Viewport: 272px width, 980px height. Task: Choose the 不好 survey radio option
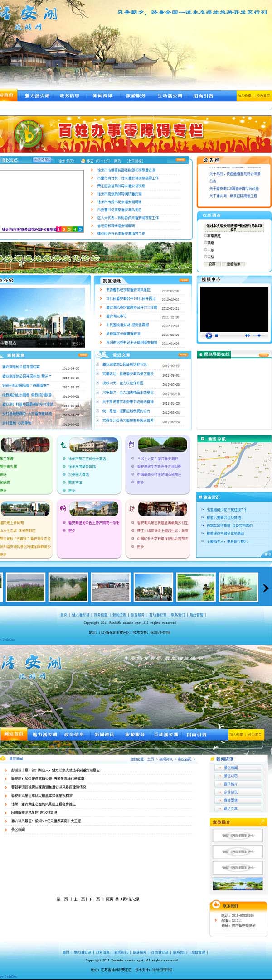pos(205,257)
